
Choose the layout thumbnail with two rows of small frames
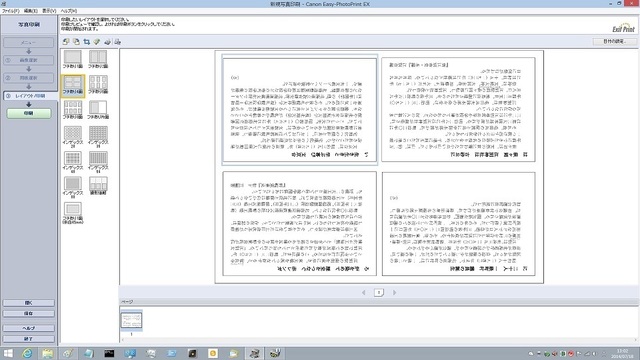73,110
